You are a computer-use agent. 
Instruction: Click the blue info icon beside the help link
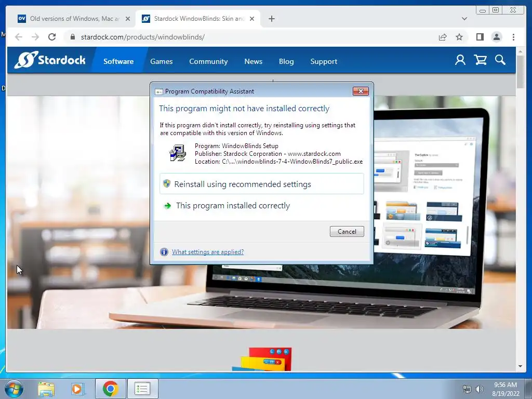164,252
